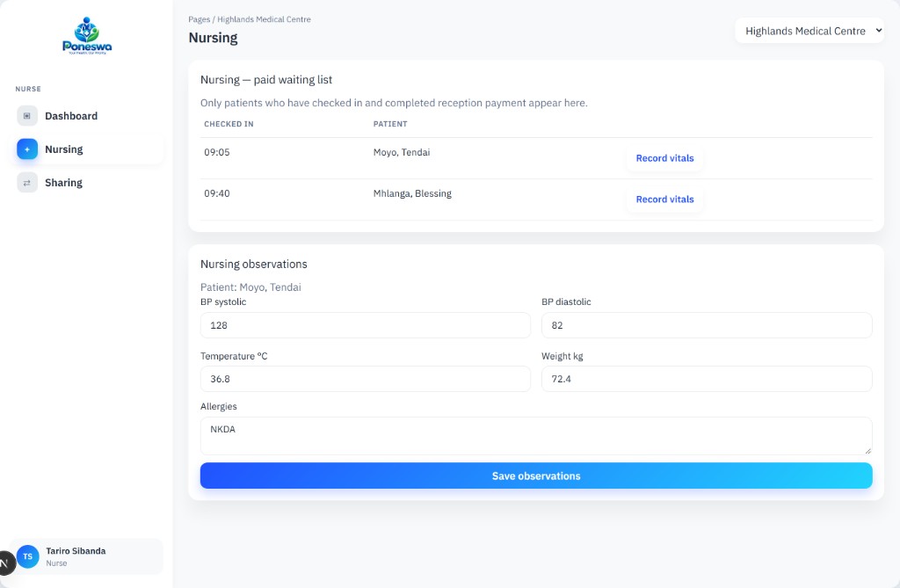Click into the Allergies text area

click(x=536, y=436)
